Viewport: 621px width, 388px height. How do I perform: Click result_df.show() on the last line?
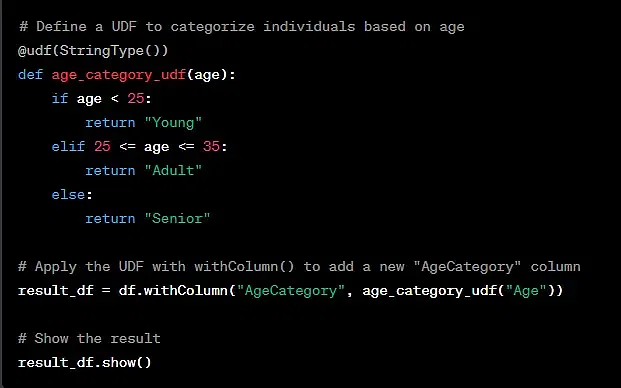85,363
